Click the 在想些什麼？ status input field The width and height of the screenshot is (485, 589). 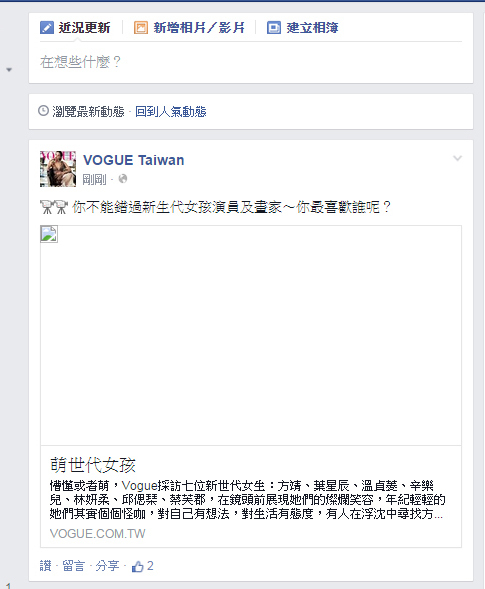coord(251,62)
